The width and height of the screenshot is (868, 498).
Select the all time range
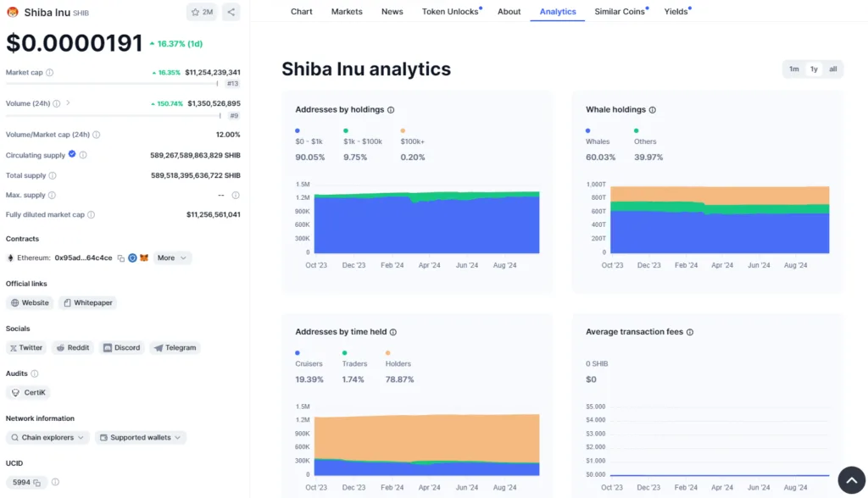click(832, 69)
